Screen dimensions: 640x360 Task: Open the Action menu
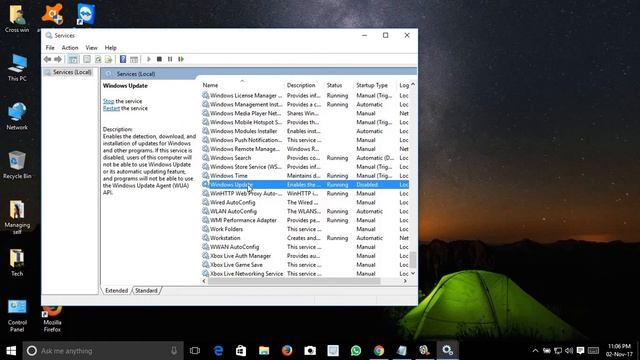[70, 48]
